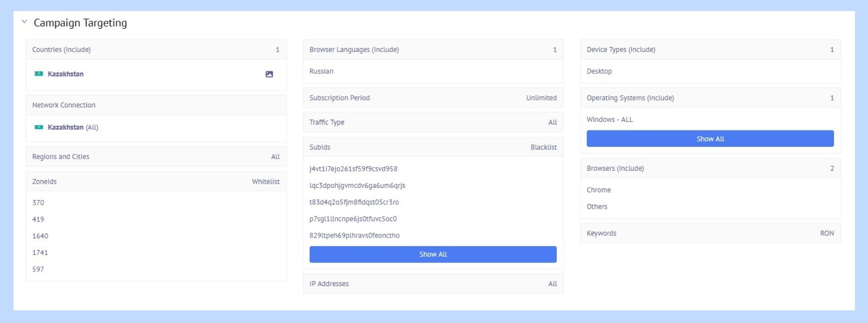The width and height of the screenshot is (868, 323).
Task: Show all Operating Systems
Action: pos(710,138)
